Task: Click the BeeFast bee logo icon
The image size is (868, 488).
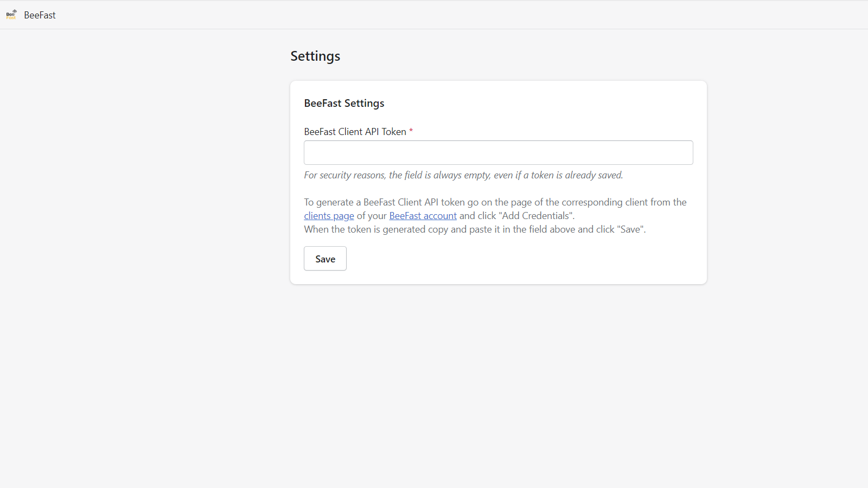Action: pyautogui.click(x=11, y=15)
